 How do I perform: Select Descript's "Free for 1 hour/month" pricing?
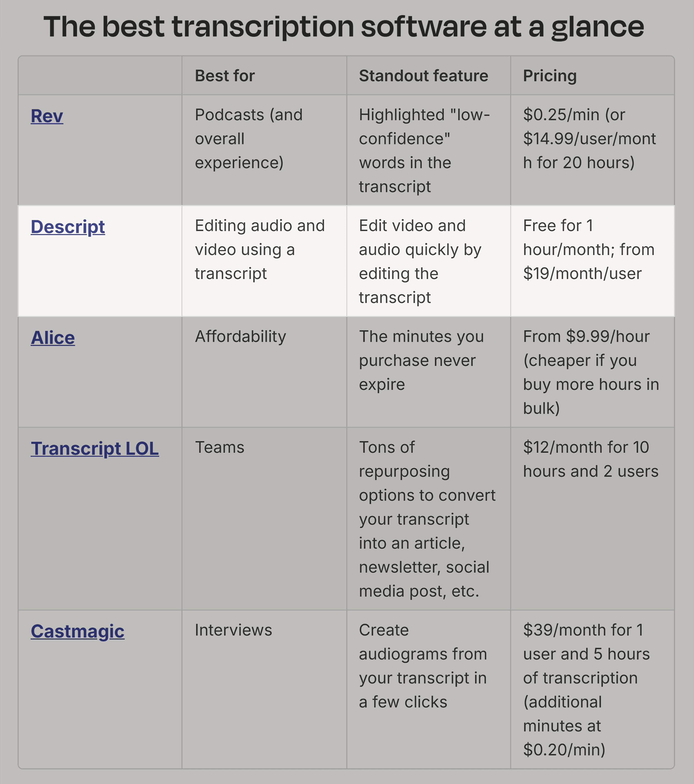(588, 249)
